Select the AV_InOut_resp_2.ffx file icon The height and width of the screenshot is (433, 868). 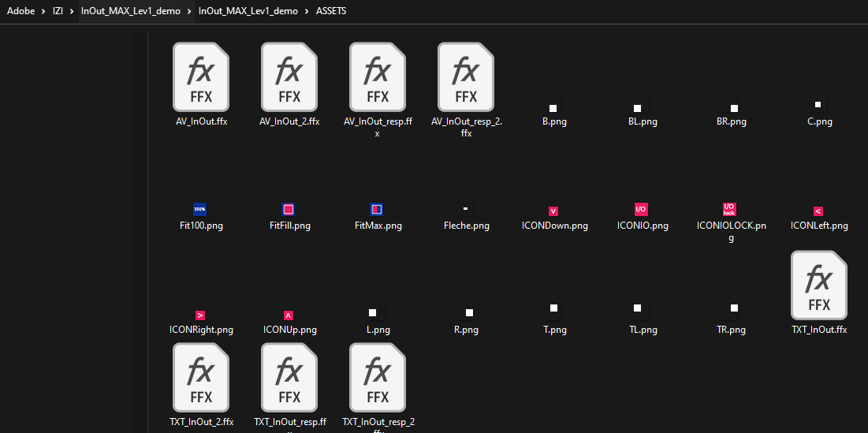tap(466, 77)
